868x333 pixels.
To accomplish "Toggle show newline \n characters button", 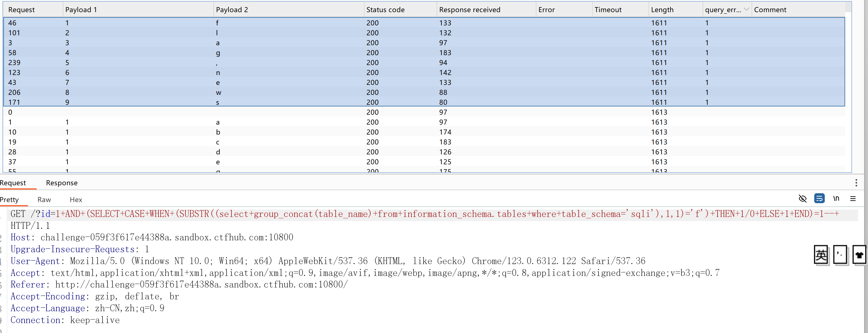I will (836, 198).
